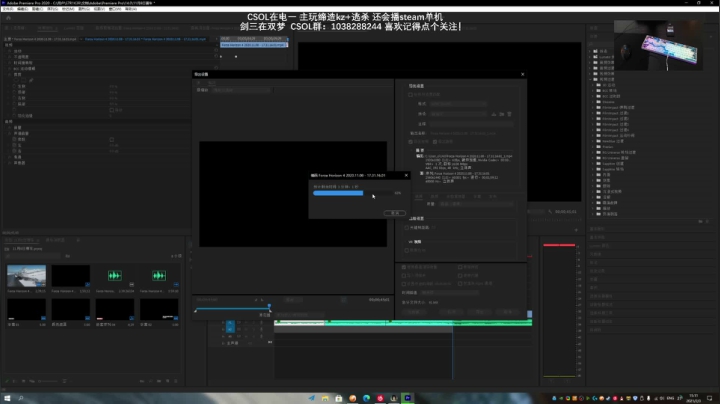Click Cancel at bottom of Export Settings
720x404 pixels.
tap(507, 312)
